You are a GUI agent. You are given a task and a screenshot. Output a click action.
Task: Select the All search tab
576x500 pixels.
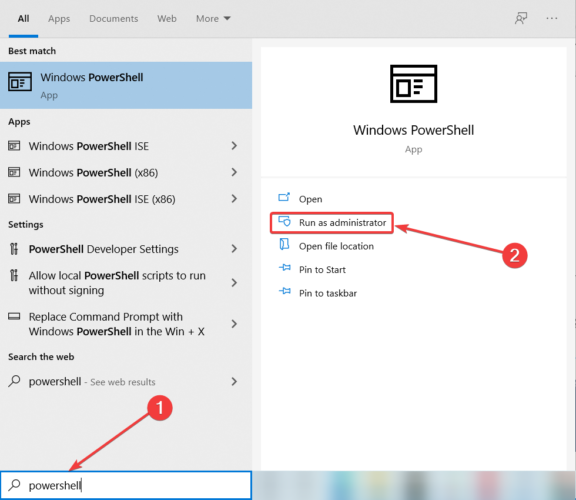click(x=24, y=18)
